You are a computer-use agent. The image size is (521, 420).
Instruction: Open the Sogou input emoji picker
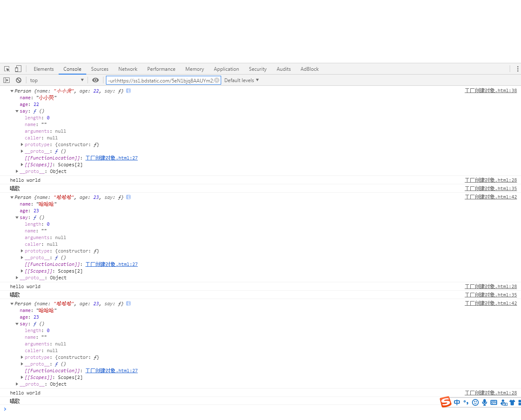(x=476, y=402)
